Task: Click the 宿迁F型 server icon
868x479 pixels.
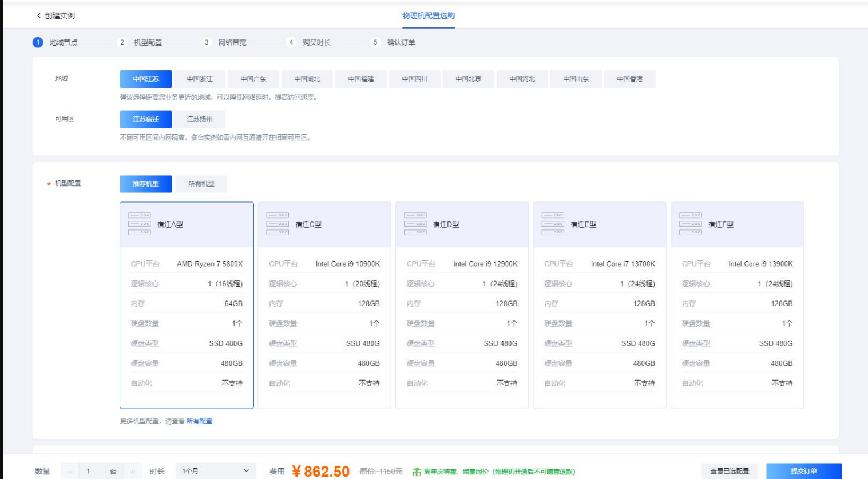Action: pyautogui.click(x=691, y=224)
